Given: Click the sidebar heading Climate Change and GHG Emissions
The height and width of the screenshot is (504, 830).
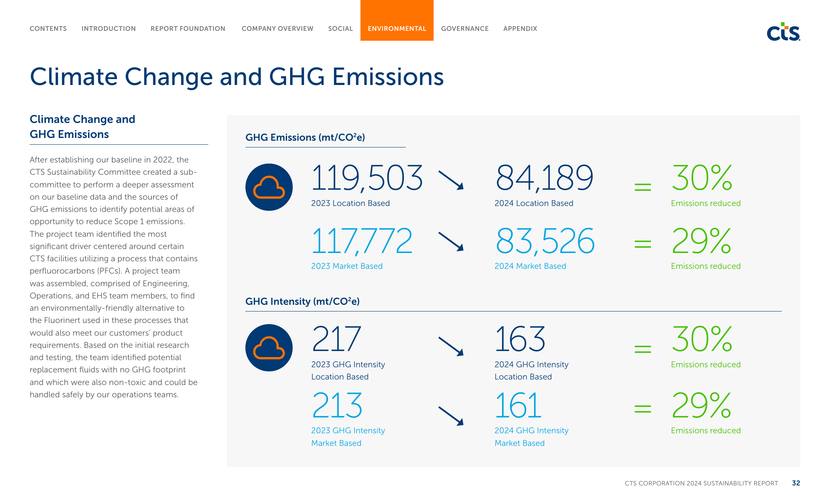Looking at the screenshot, I should pos(83,126).
